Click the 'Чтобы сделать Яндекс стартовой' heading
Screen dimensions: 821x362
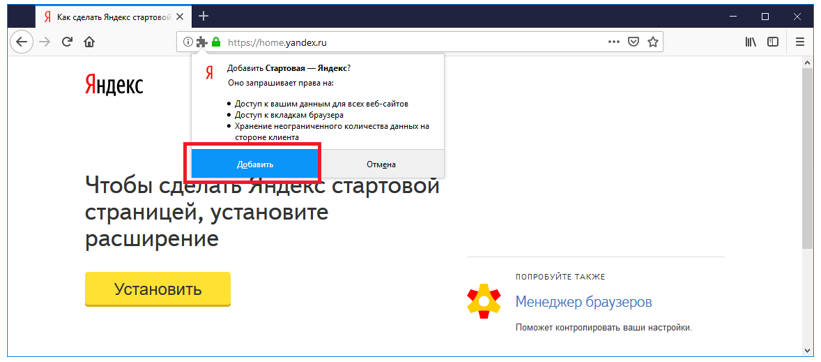tap(262, 187)
